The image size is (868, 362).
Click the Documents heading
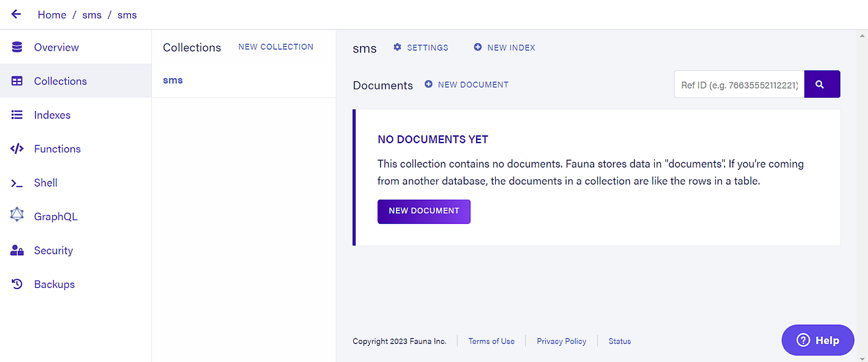(x=383, y=85)
